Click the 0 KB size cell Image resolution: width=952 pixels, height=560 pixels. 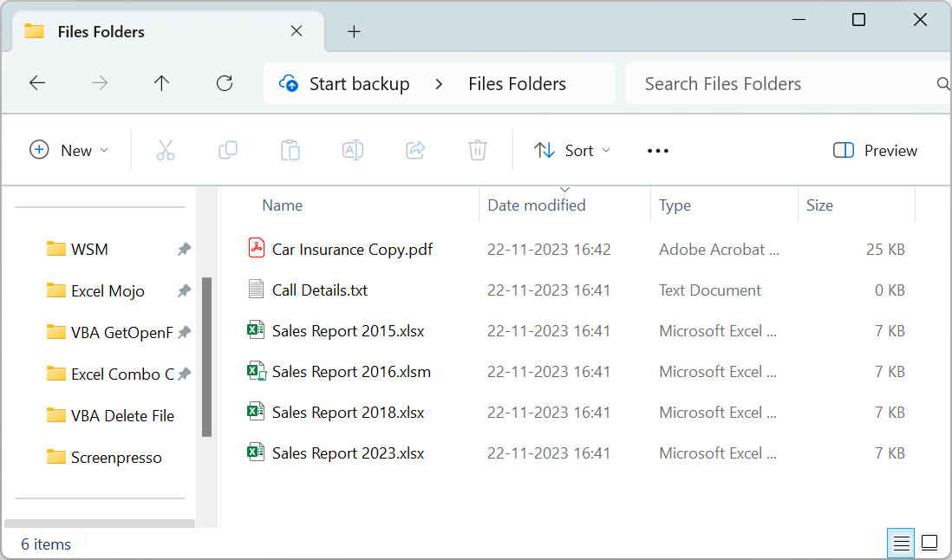[890, 290]
